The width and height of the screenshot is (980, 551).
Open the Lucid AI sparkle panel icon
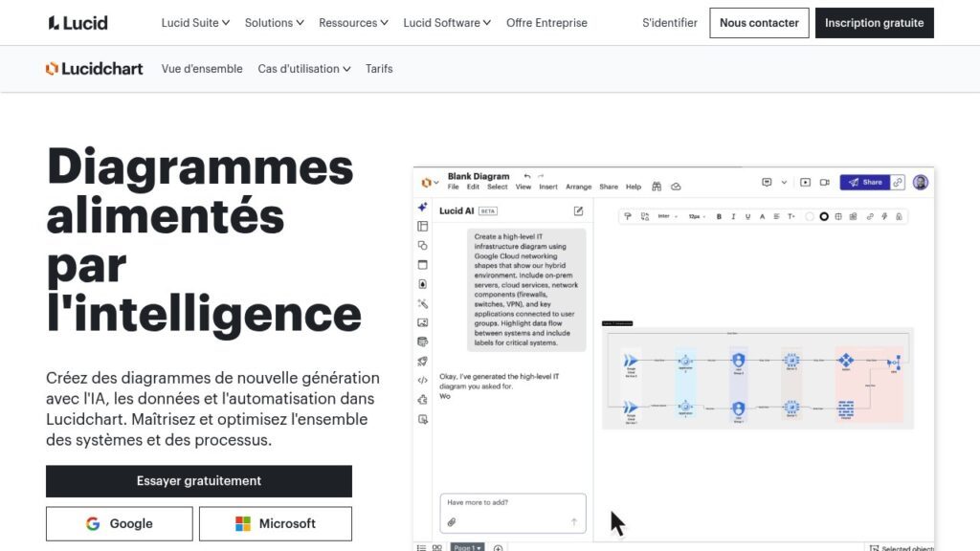click(422, 207)
